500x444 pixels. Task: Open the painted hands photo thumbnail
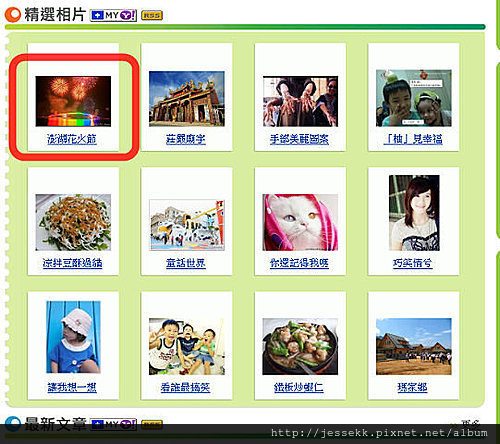click(x=300, y=101)
